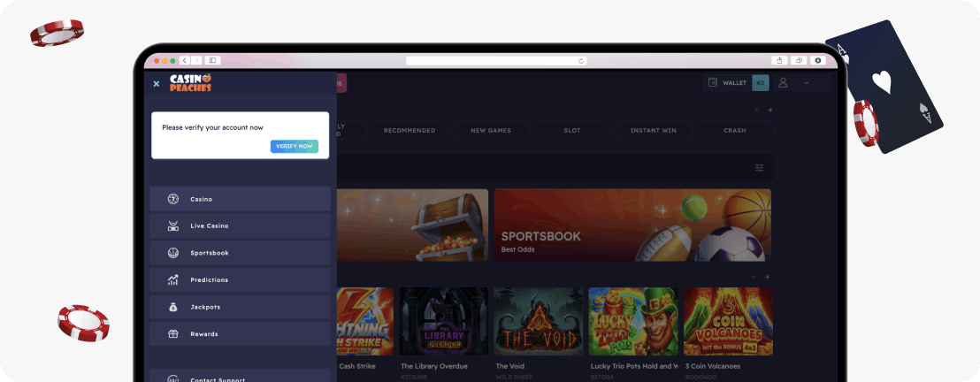Open The Void game thumbnail

tap(538, 321)
